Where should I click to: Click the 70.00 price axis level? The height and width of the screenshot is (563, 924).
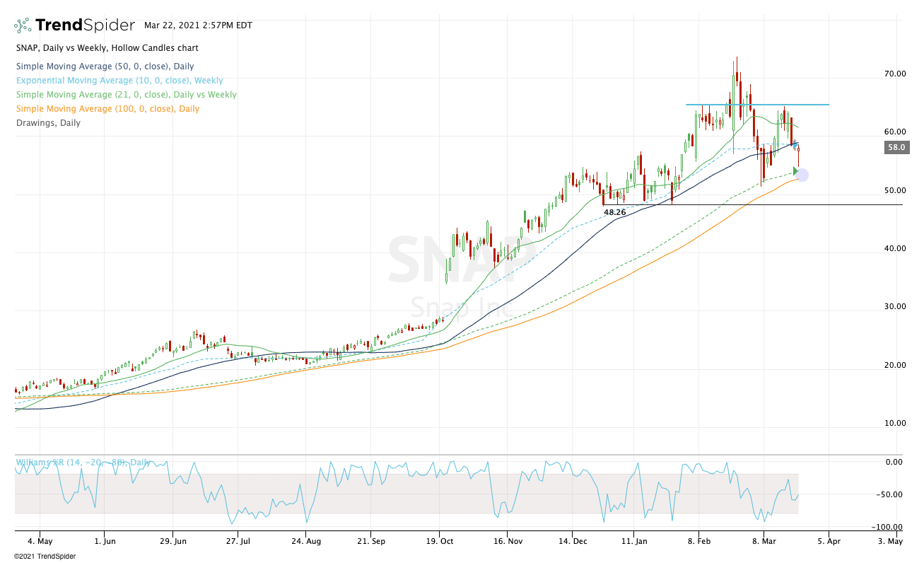895,74
